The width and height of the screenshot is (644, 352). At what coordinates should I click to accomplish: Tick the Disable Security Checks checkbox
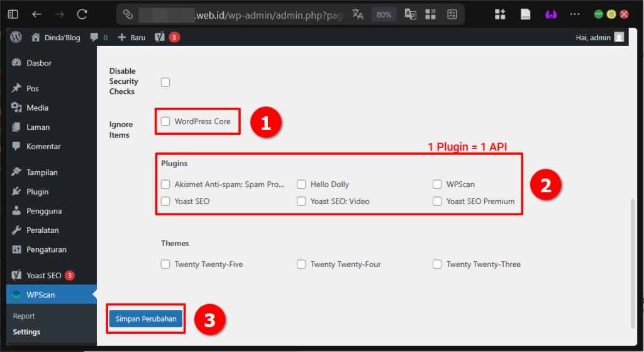coord(165,82)
